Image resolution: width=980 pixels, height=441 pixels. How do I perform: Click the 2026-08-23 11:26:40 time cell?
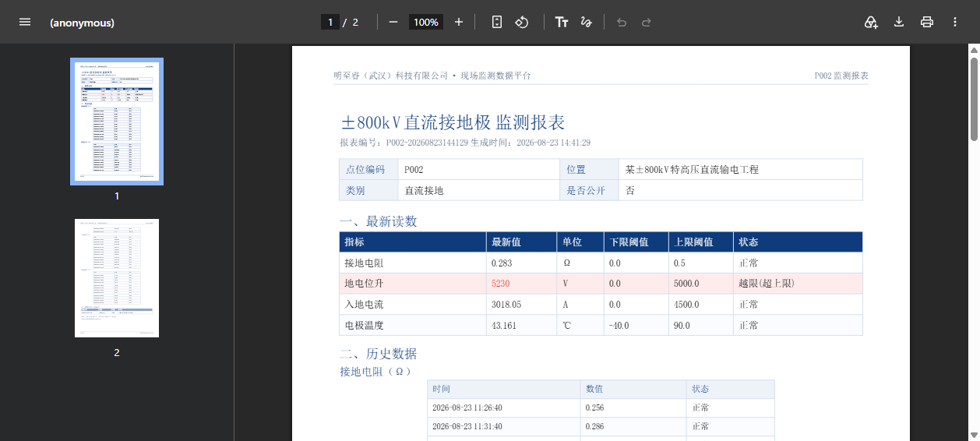pos(505,407)
